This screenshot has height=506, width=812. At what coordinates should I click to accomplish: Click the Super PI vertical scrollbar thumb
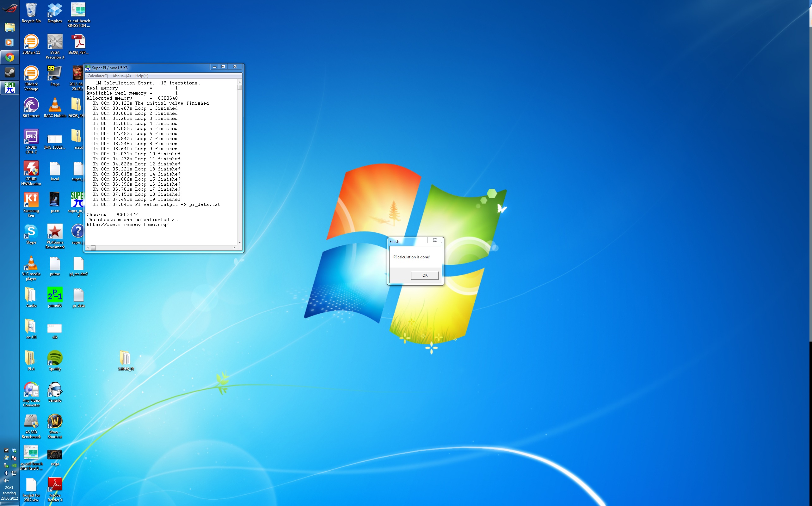[240, 87]
